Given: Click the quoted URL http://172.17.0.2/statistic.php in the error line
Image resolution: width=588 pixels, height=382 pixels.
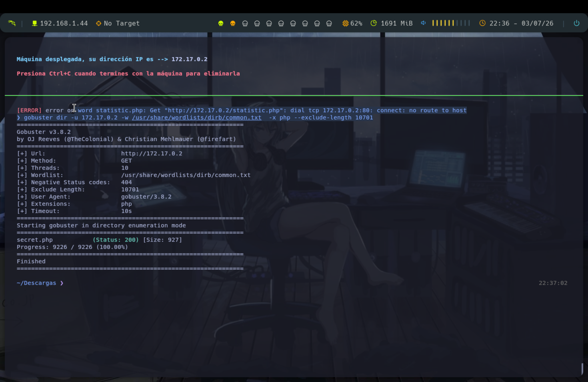Looking at the screenshot, I should (224, 110).
